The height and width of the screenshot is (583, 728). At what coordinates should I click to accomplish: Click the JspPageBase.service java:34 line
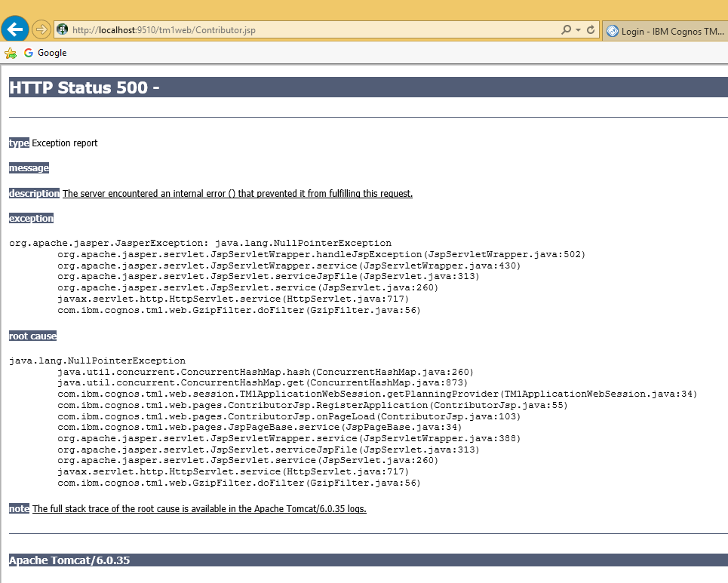[x=260, y=427]
